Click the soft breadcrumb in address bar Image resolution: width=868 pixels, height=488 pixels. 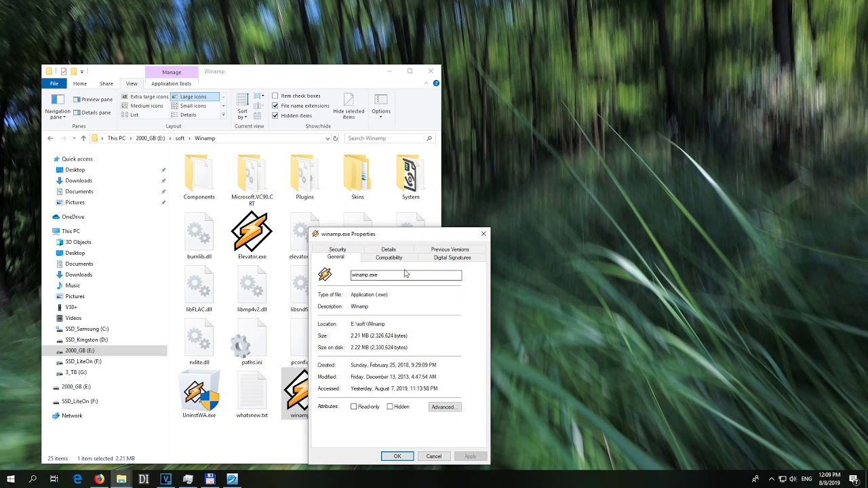[x=180, y=138]
